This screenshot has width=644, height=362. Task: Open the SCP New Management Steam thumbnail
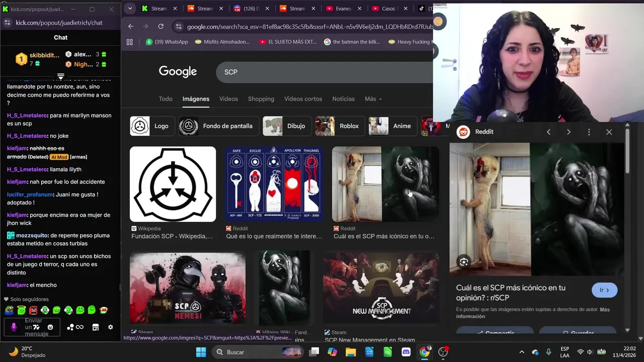click(381, 288)
